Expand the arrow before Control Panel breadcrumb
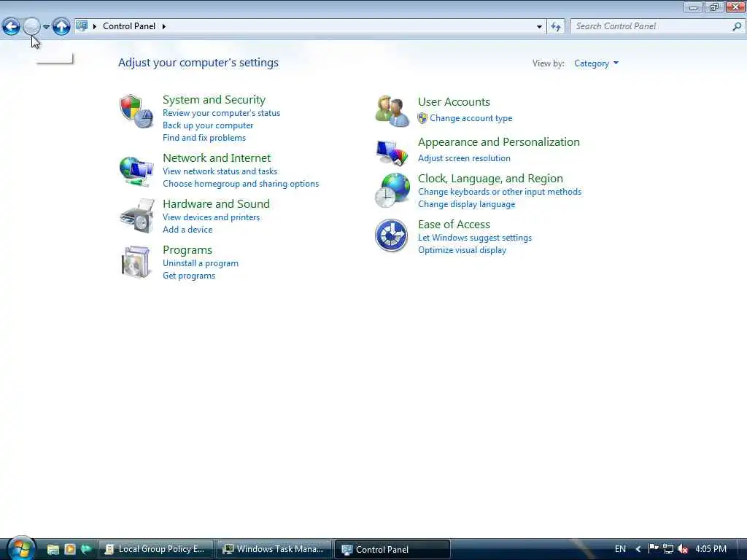Screen dimensions: 747x560 click(x=95, y=26)
